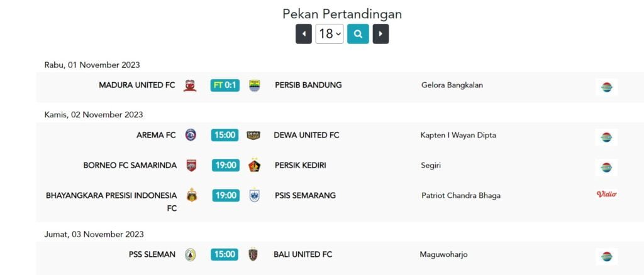Open the FT 0:1 match result
644x275 pixels.
[225, 85]
